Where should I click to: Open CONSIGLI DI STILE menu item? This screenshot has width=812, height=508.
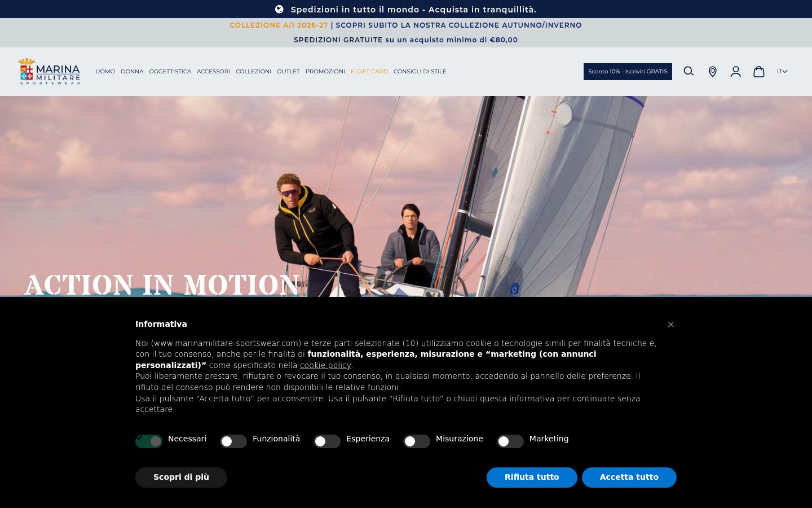pos(420,72)
